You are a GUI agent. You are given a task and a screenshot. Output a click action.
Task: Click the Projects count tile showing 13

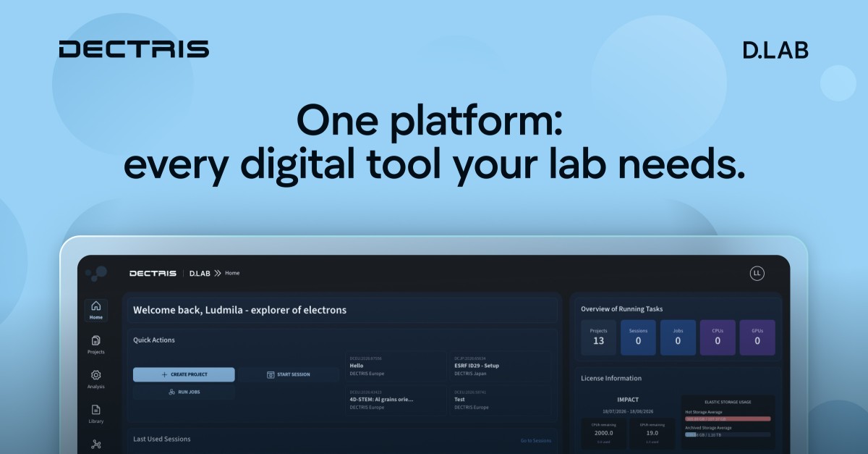coord(598,337)
